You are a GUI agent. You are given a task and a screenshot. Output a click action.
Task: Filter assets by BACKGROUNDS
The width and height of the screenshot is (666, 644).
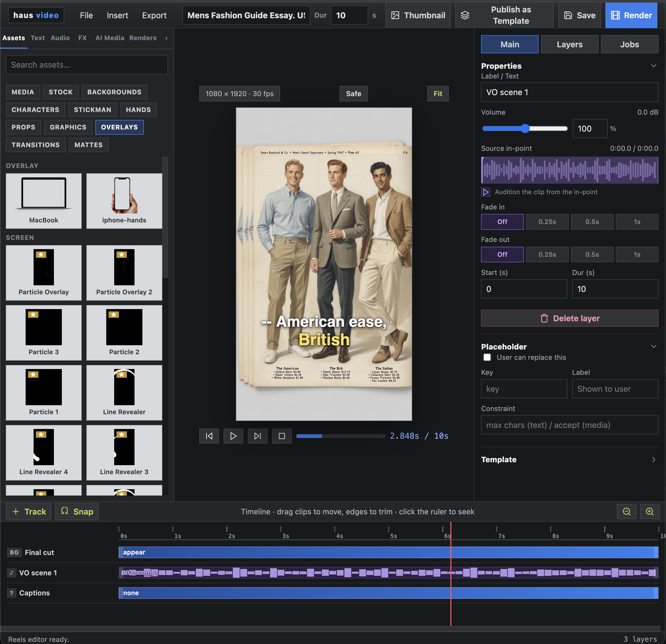(x=114, y=92)
